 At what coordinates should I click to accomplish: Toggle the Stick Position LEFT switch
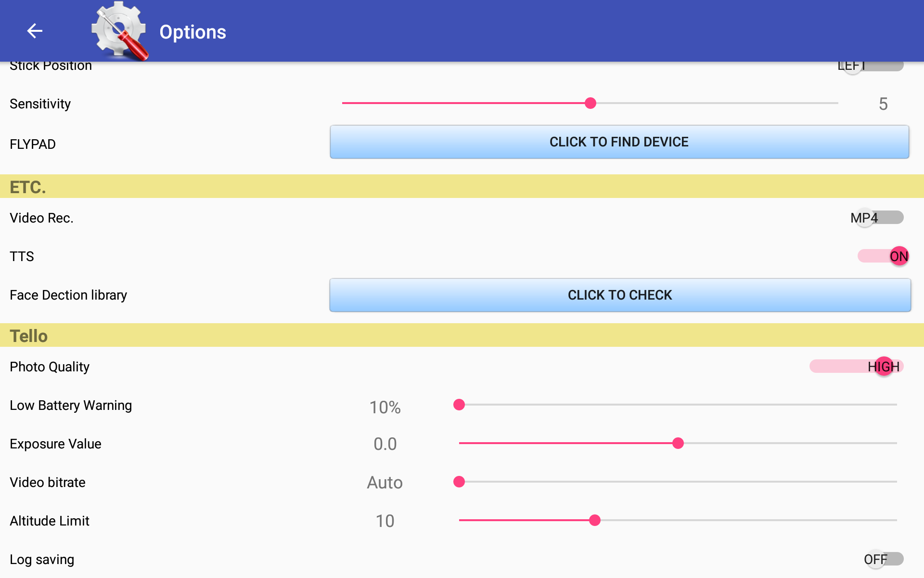870,66
